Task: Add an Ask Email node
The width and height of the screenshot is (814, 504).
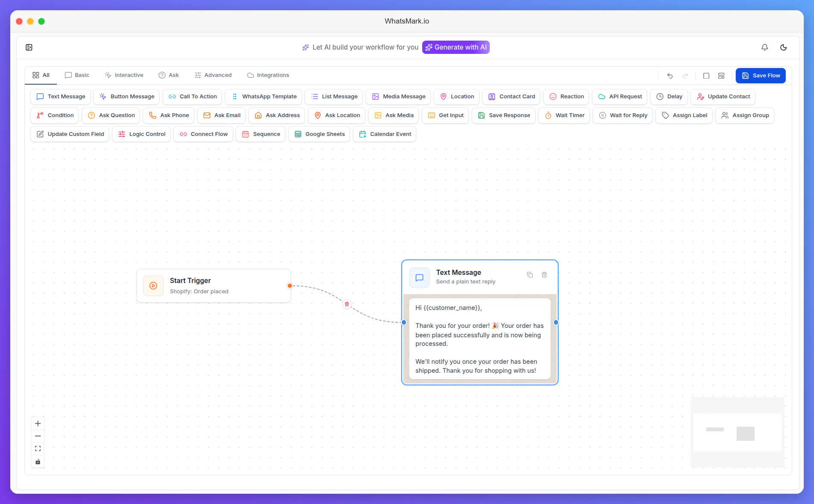Action: (222, 115)
